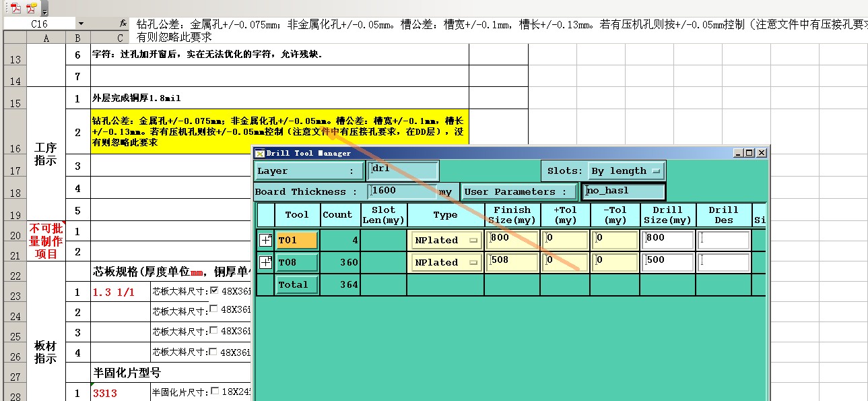Screen dimensions: 868x401
Task: Select row 20 header
Action: coord(14,231)
